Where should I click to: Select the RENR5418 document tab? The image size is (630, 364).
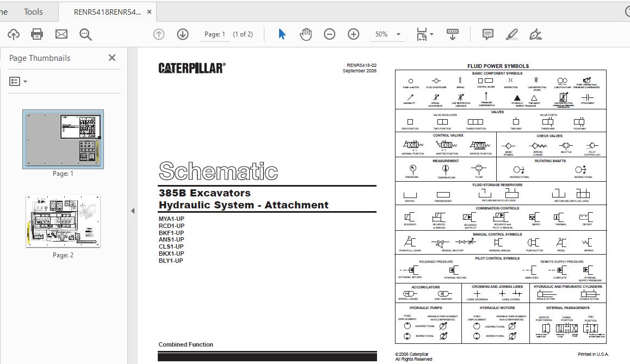[107, 12]
